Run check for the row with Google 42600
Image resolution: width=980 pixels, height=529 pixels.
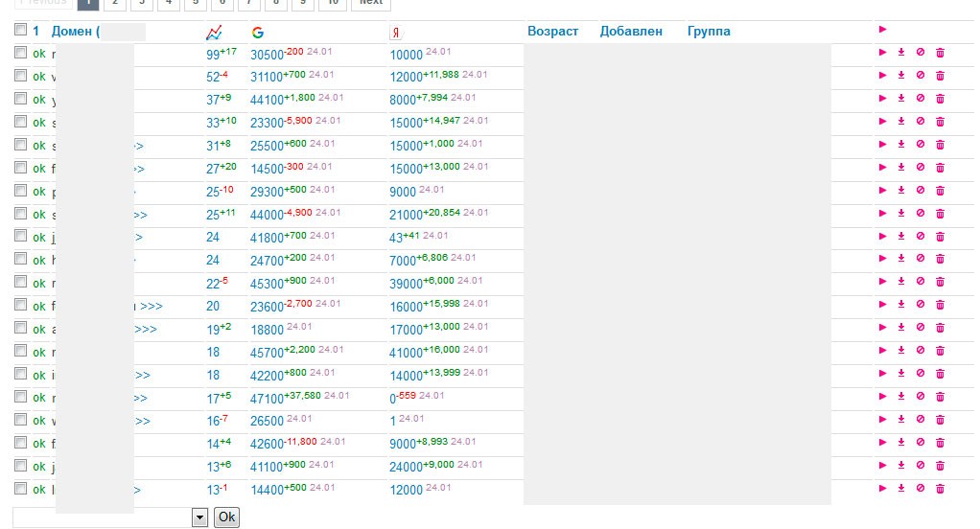point(882,442)
